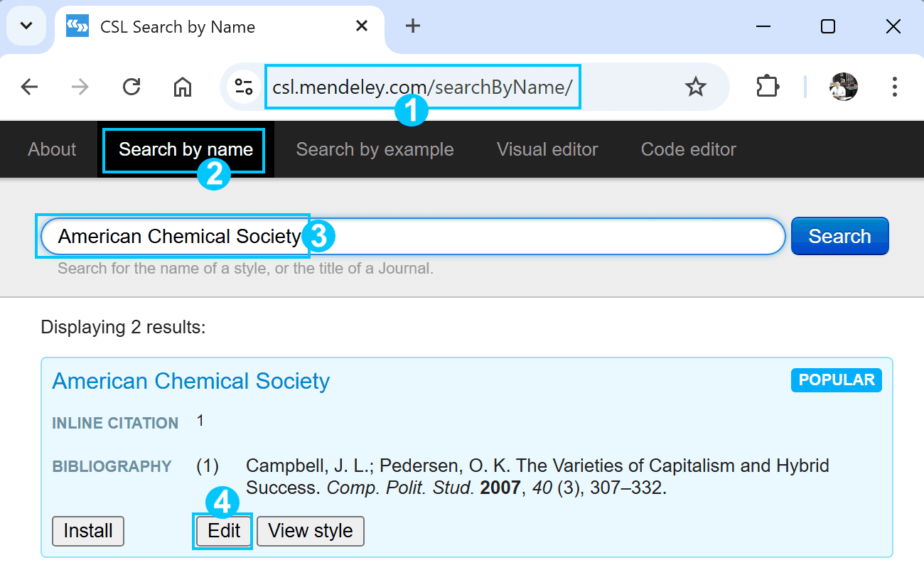
Task: Click the forward navigation arrow
Action: [x=80, y=87]
